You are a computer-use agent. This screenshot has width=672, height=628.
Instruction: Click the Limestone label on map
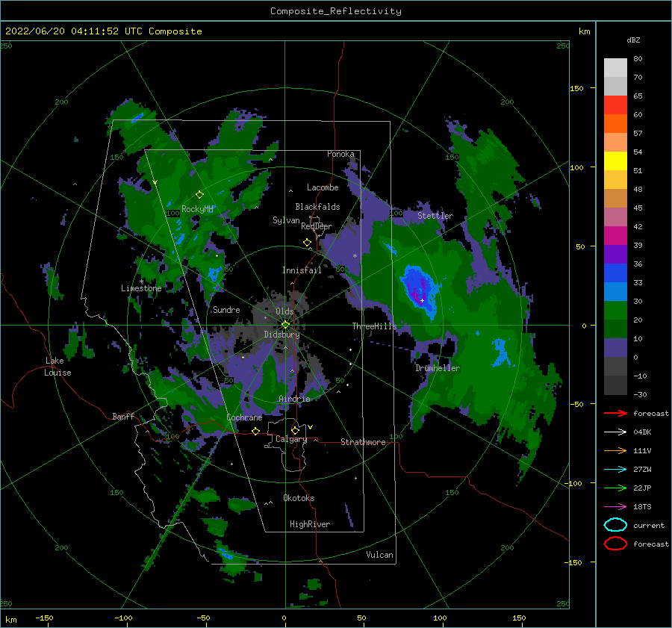point(141,288)
